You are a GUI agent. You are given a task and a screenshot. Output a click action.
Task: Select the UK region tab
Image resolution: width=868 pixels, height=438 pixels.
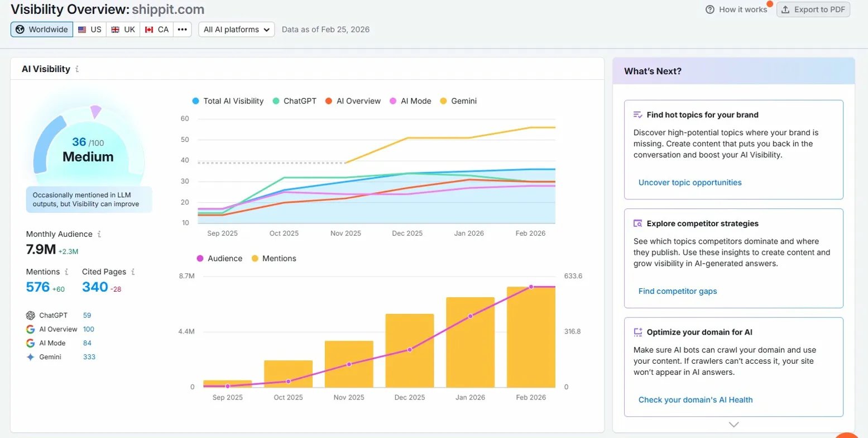coord(123,30)
